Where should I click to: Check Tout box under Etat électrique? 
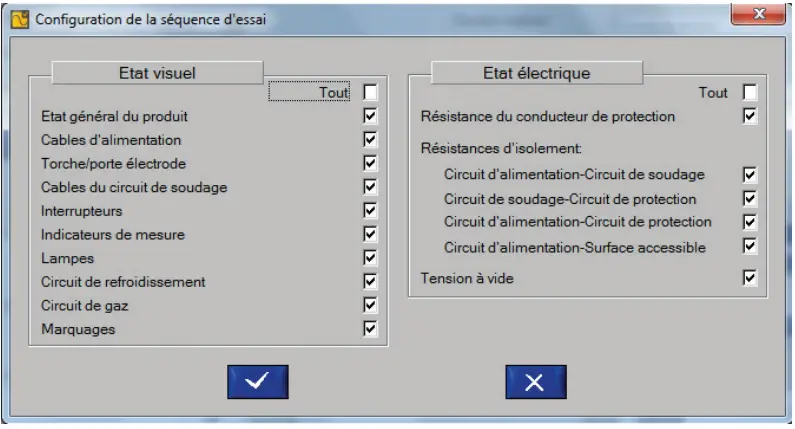pyautogui.click(x=749, y=92)
